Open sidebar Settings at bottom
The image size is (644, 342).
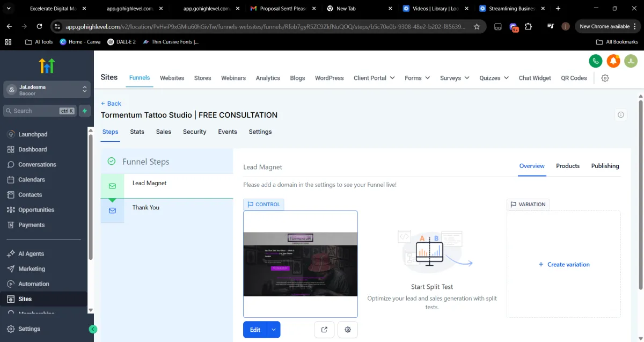point(29,329)
